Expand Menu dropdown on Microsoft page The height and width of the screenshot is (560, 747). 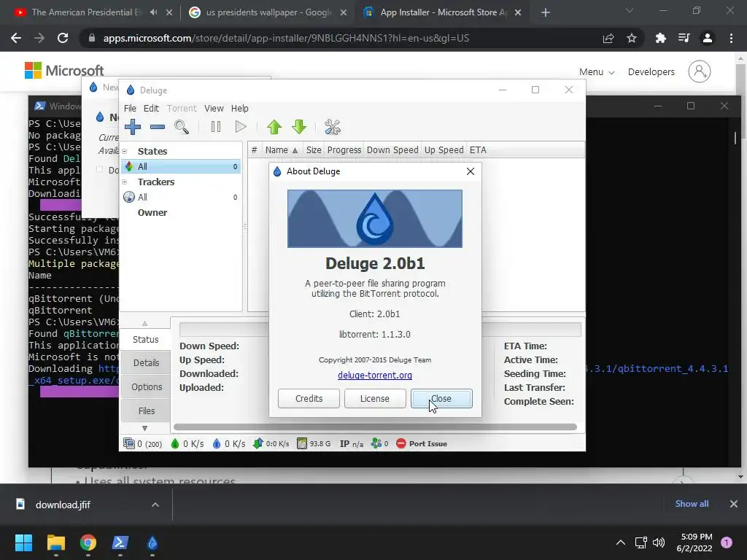[597, 72]
